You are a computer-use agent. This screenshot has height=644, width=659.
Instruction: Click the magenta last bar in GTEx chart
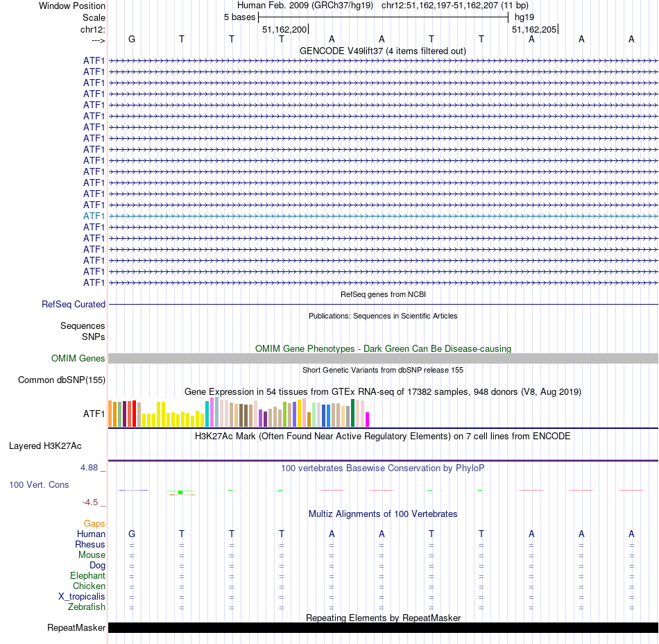pyautogui.click(x=368, y=420)
